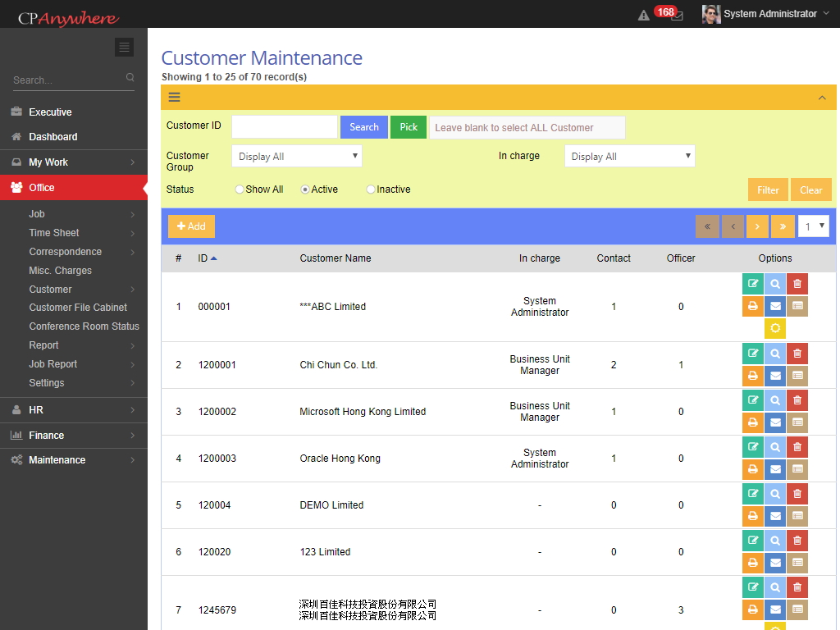Select the Active status radio button
Image resolution: width=840 pixels, height=630 pixels.
coord(305,189)
